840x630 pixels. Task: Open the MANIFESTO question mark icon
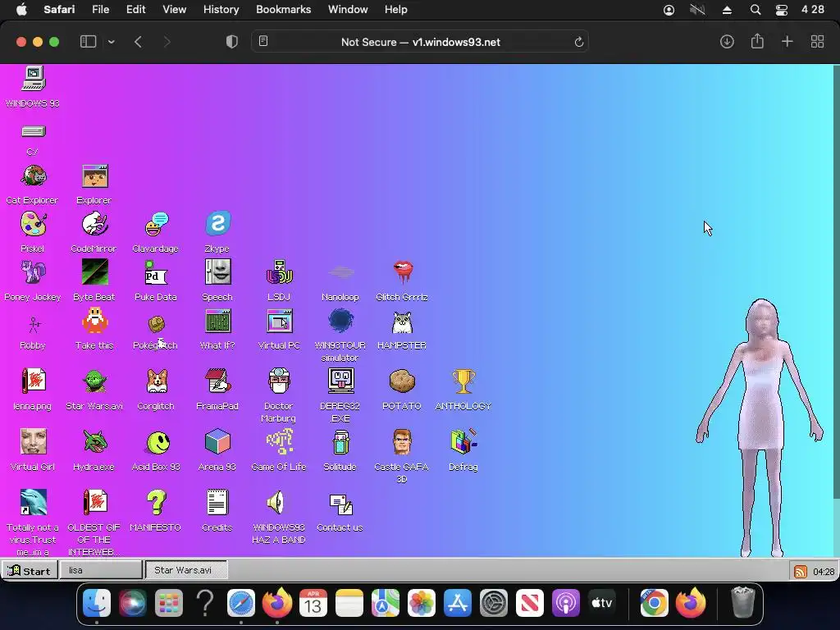[x=157, y=503]
